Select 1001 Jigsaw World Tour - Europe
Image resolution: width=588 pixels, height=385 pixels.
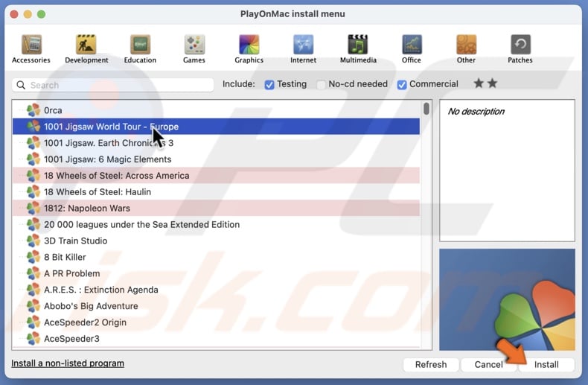216,127
